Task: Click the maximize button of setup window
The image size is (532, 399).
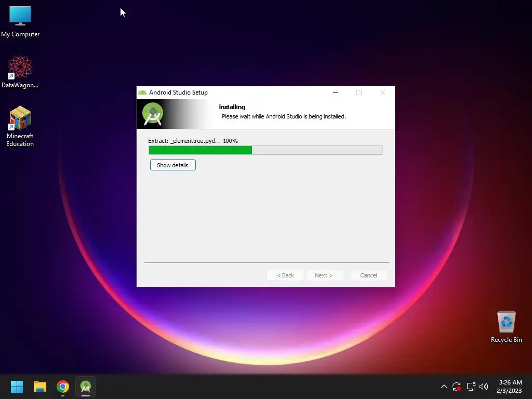Action: pos(359,92)
